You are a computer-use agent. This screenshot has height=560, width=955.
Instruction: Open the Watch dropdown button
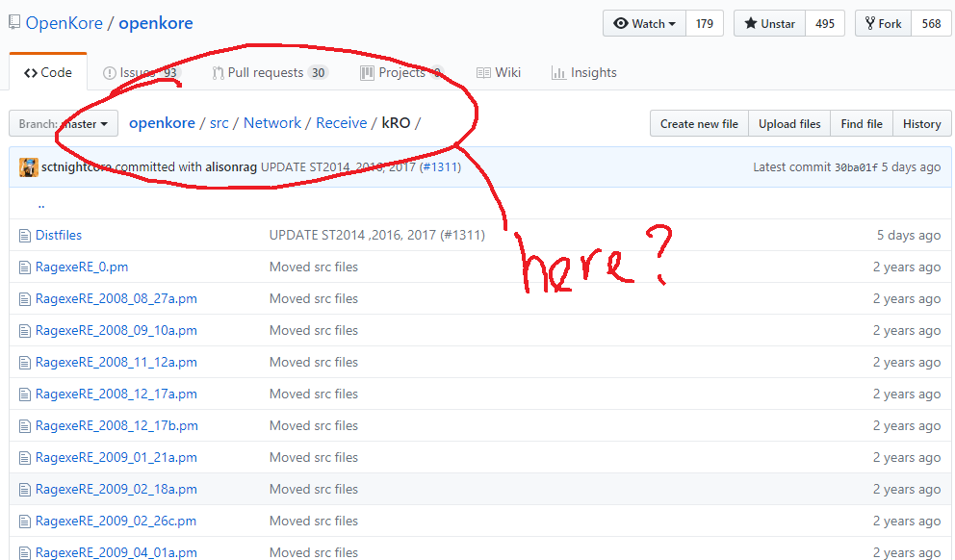pyautogui.click(x=644, y=23)
